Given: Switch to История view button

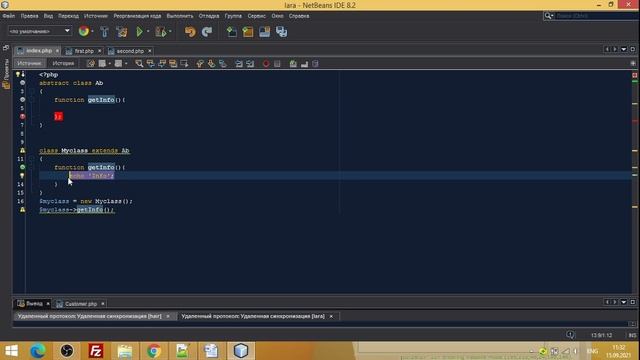Looking at the screenshot, I should click(x=63, y=63).
